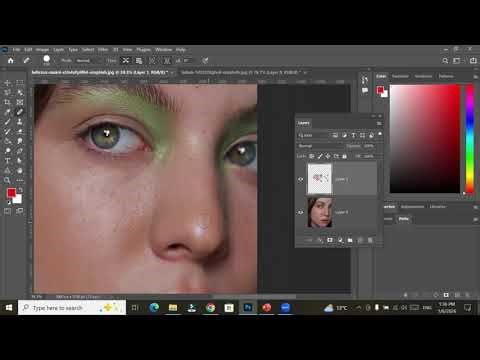Toggle Quick Mask mode below color swatches
The height and width of the screenshot is (360, 480).
click(x=7, y=211)
